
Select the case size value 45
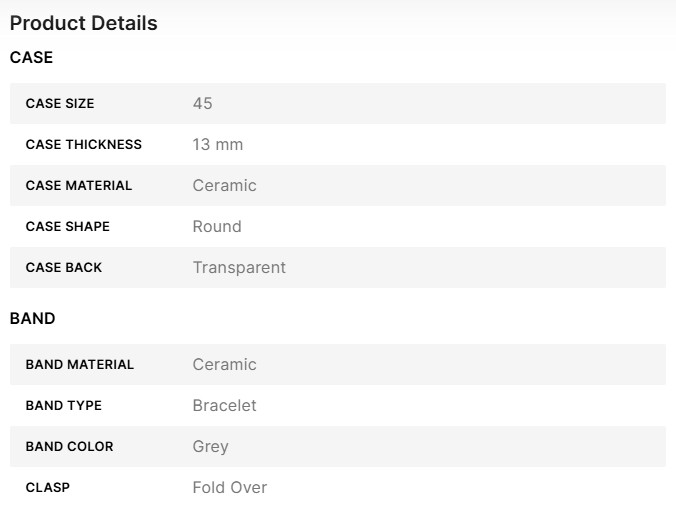(202, 104)
